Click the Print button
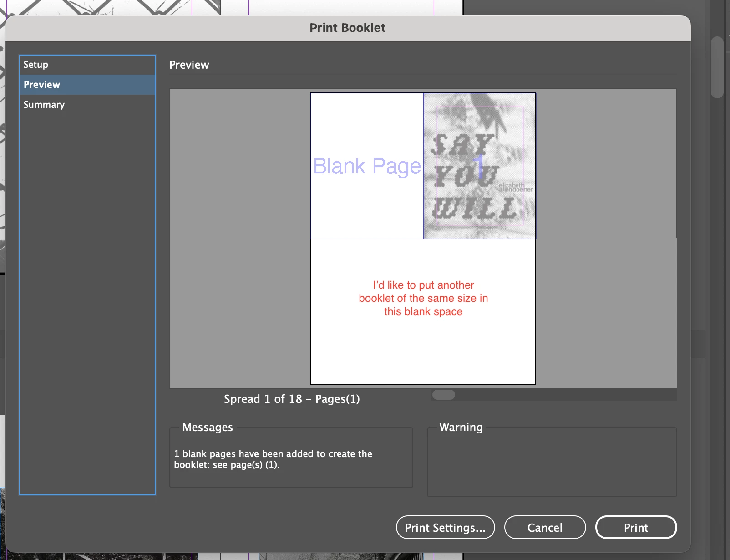This screenshot has width=730, height=560. 636,527
